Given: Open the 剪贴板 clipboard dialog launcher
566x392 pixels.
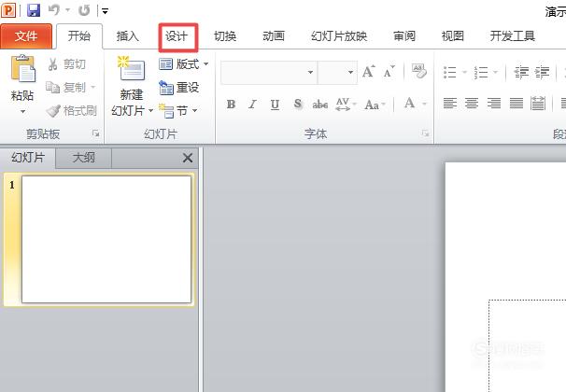Looking at the screenshot, I should (95, 133).
